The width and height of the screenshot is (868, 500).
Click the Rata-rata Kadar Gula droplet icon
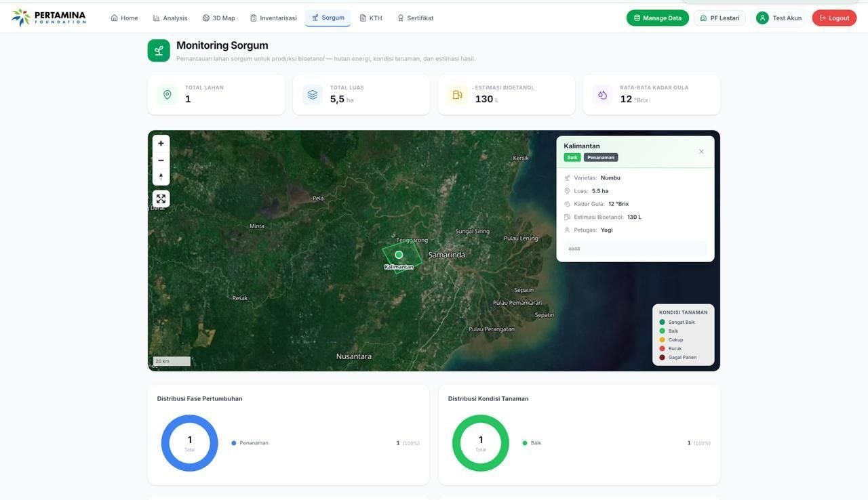[602, 95]
